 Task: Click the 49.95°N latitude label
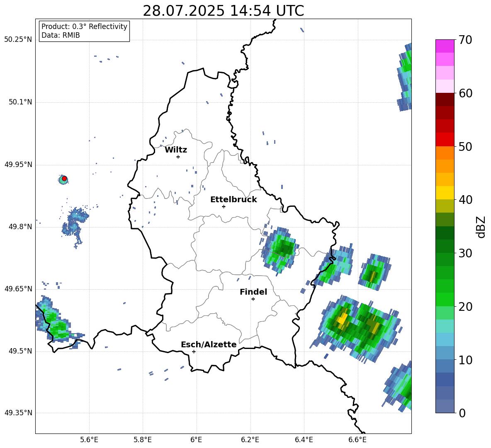point(18,164)
